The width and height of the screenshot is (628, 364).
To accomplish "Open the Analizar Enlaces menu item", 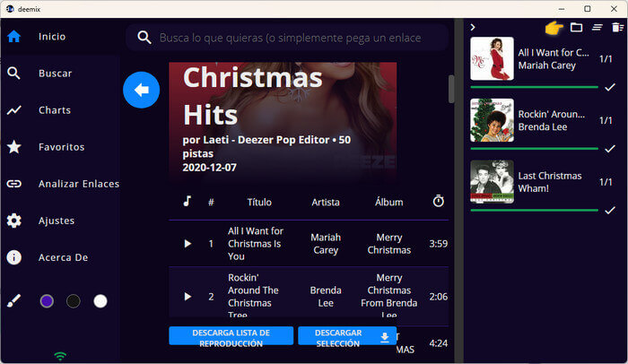I will point(60,184).
